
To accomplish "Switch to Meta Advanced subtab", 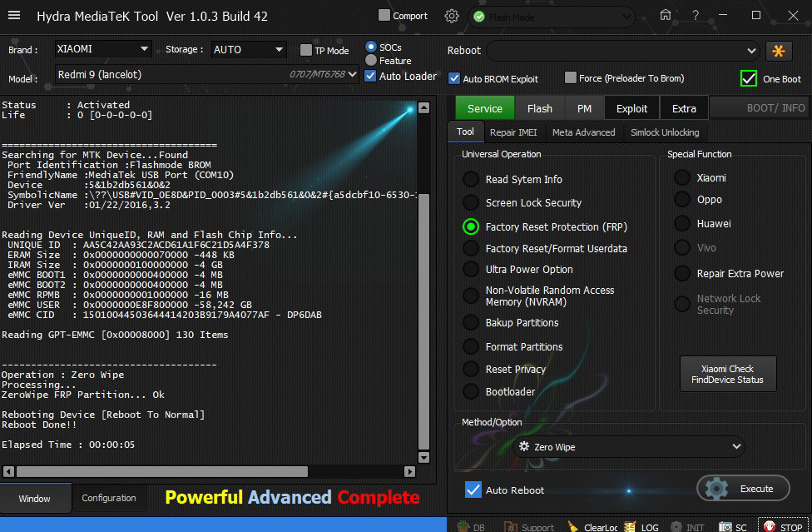I will (x=584, y=132).
